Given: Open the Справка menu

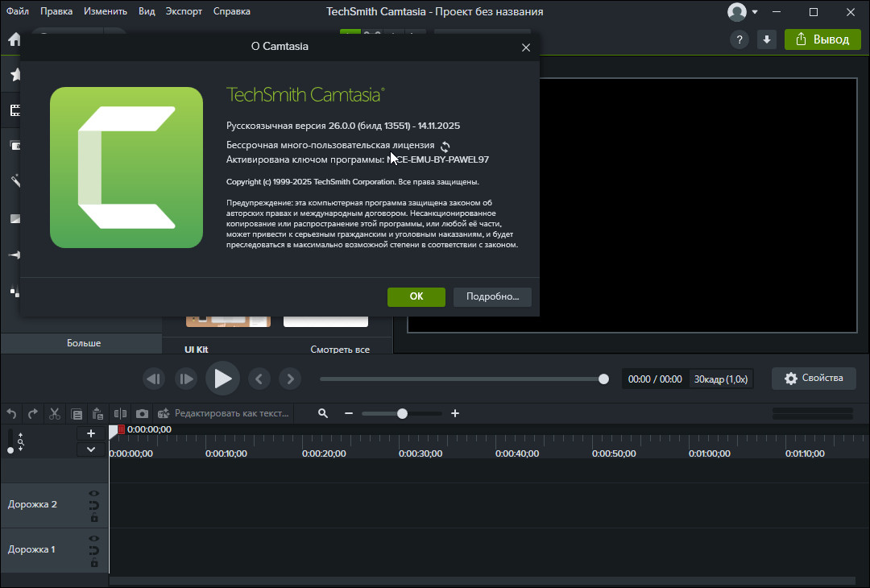Looking at the screenshot, I should [231, 11].
